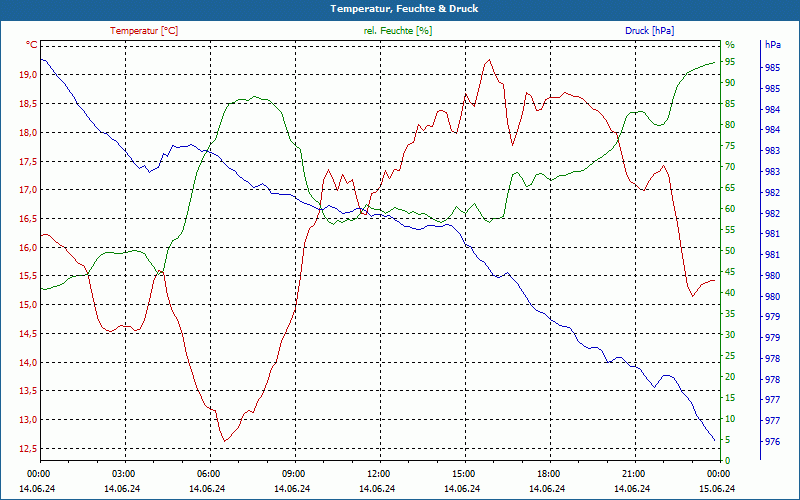This screenshot has height=500, width=800.
Task: Click the '95' humidity axis value
Action: click(x=730, y=62)
